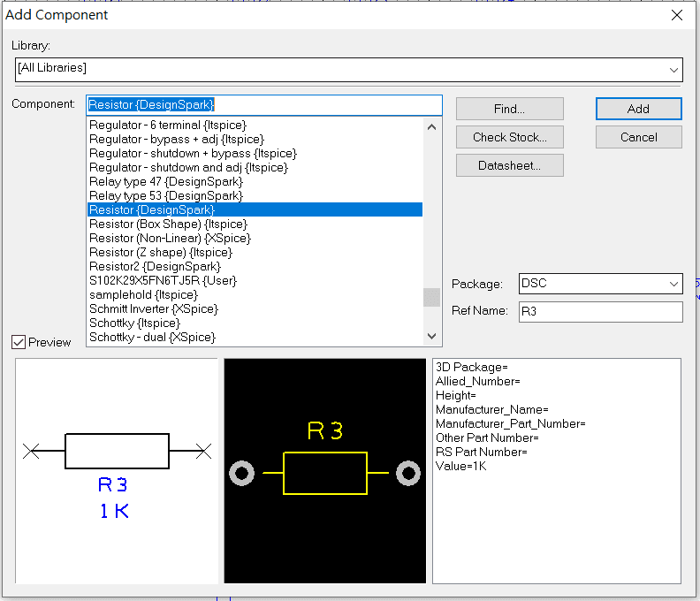This screenshot has width=700, height=601.
Task: Open the Package dropdown set to DSC
Action: click(600, 284)
